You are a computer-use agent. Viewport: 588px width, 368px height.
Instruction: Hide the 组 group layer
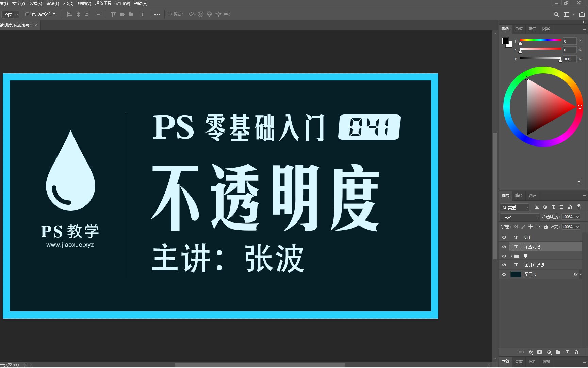(x=504, y=256)
